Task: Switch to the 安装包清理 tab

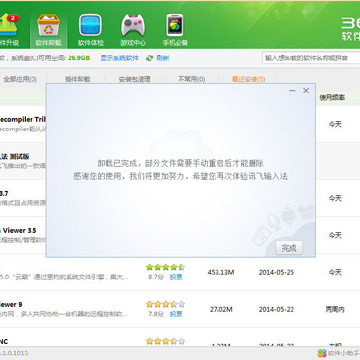Action: click(134, 79)
